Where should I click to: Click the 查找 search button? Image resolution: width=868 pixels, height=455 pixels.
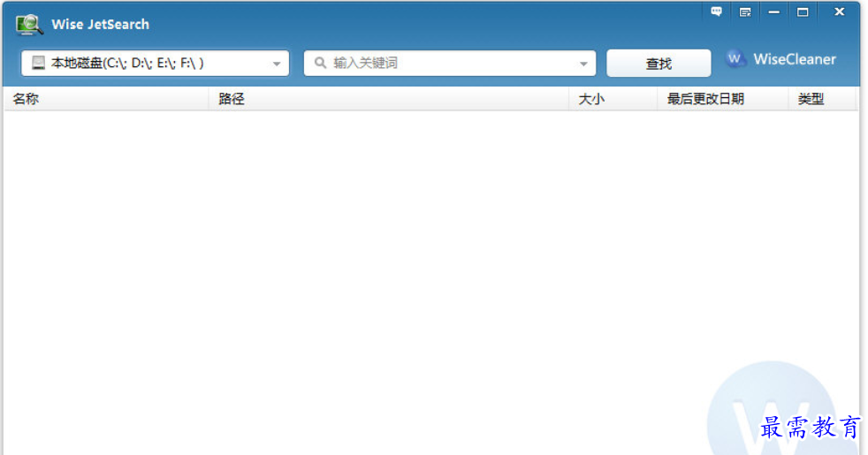[x=659, y=63]
